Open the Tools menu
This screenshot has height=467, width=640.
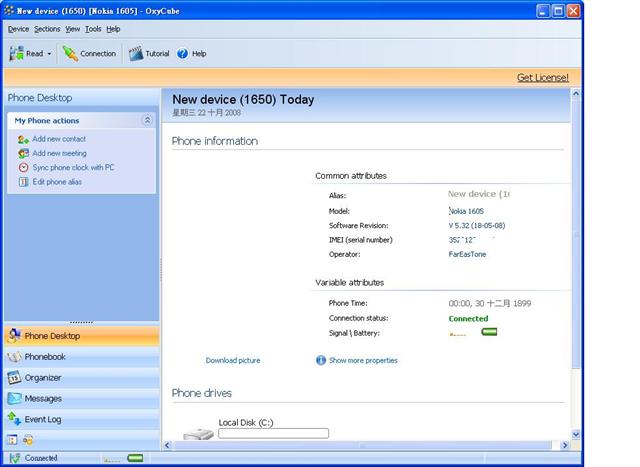click(93, 29)
